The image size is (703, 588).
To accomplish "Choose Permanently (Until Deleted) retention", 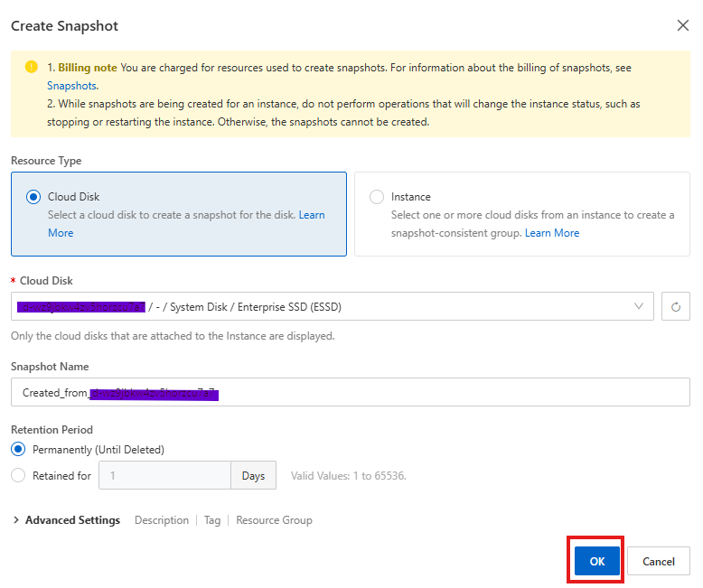I will point(18,449).
